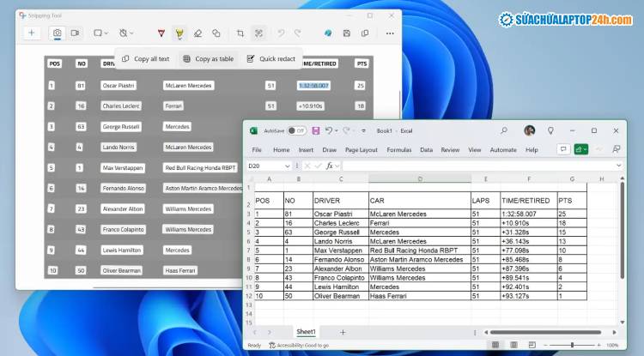Open the Comments pane button in Excel
Viewport: 644px width, 356px height.
(x=563, y=149)
